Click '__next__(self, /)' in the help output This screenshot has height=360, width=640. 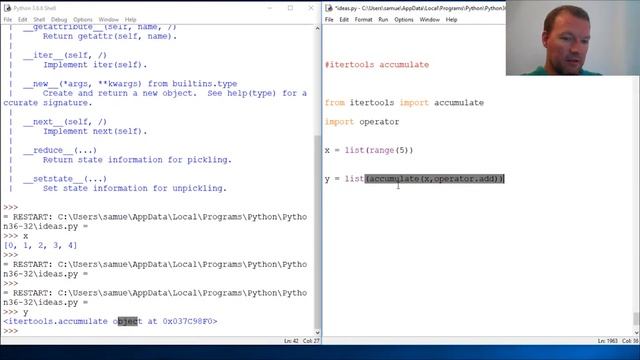(x=64, y=122)
